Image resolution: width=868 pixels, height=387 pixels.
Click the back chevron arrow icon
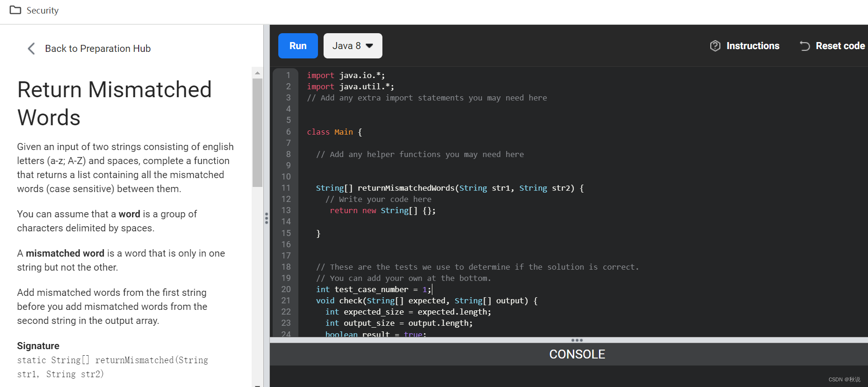click(x=31, y=49)
